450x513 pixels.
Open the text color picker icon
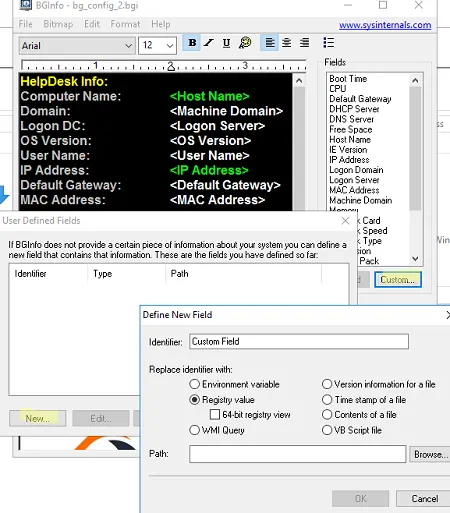pyautogui.click(x=245, y=43)
